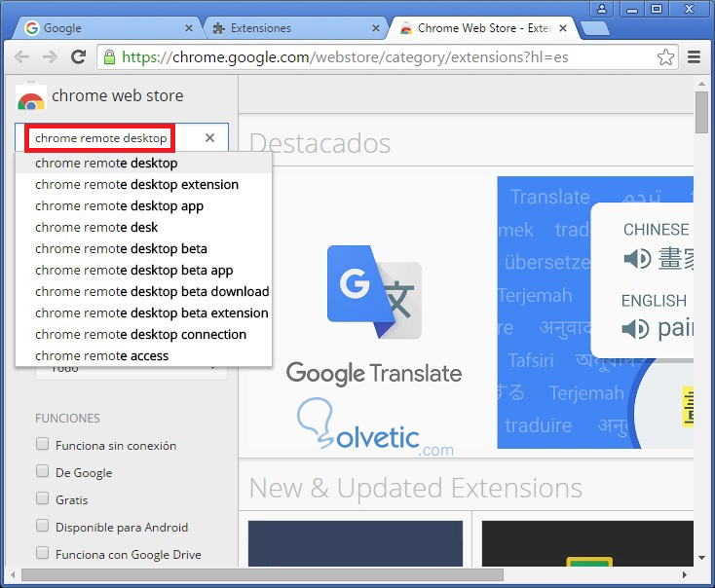The height and width of the screenshot is (588, 715).
Task: Close the Extensiones tab
Action: point(375,28)
